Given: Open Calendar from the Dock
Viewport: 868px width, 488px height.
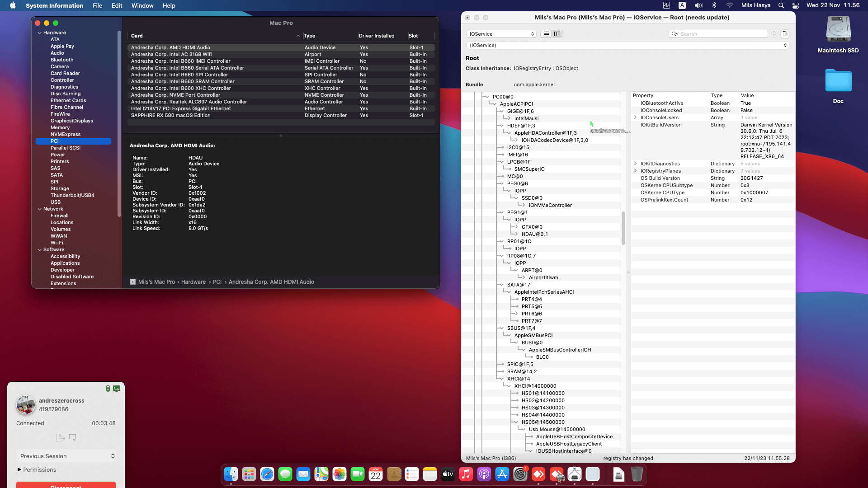Looking at the screenshot, I should coord(376,474).
